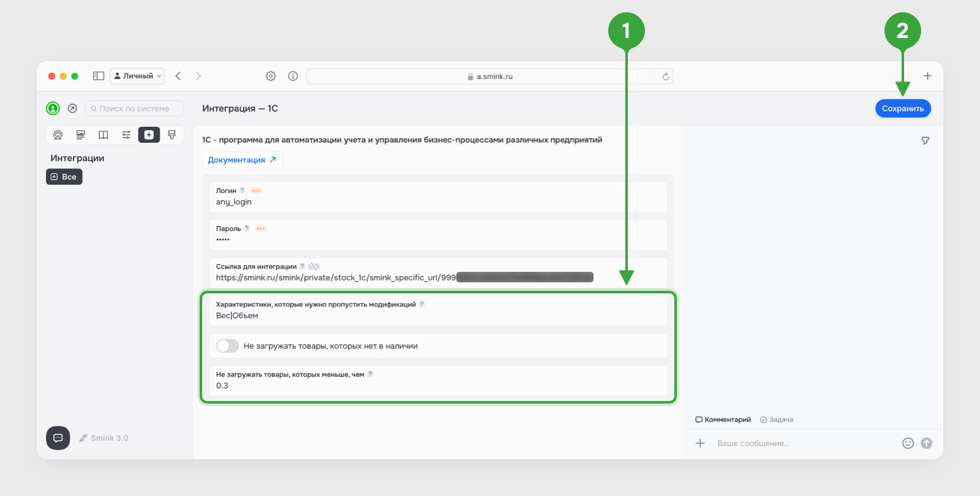Open the Личный profile dropdown

(x=137, y=76)
